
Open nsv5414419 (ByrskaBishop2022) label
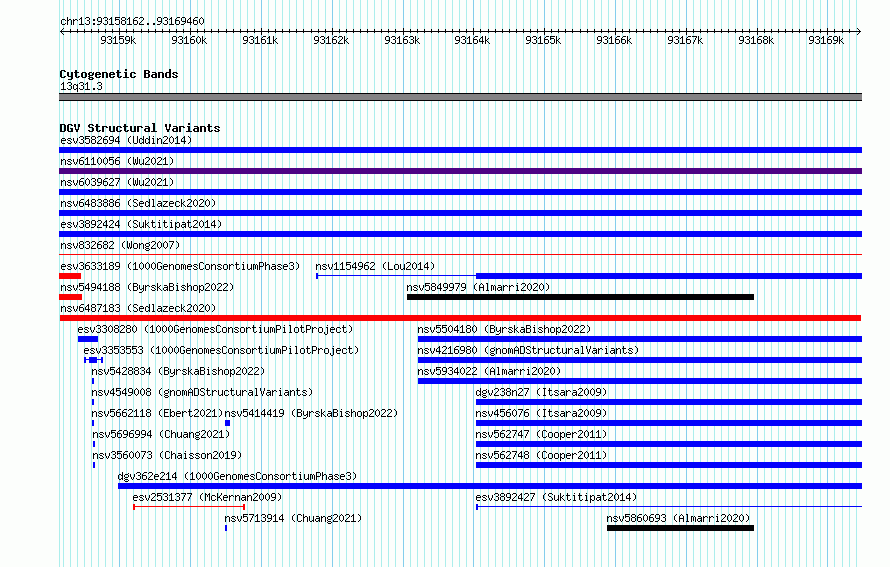(311, 413)
